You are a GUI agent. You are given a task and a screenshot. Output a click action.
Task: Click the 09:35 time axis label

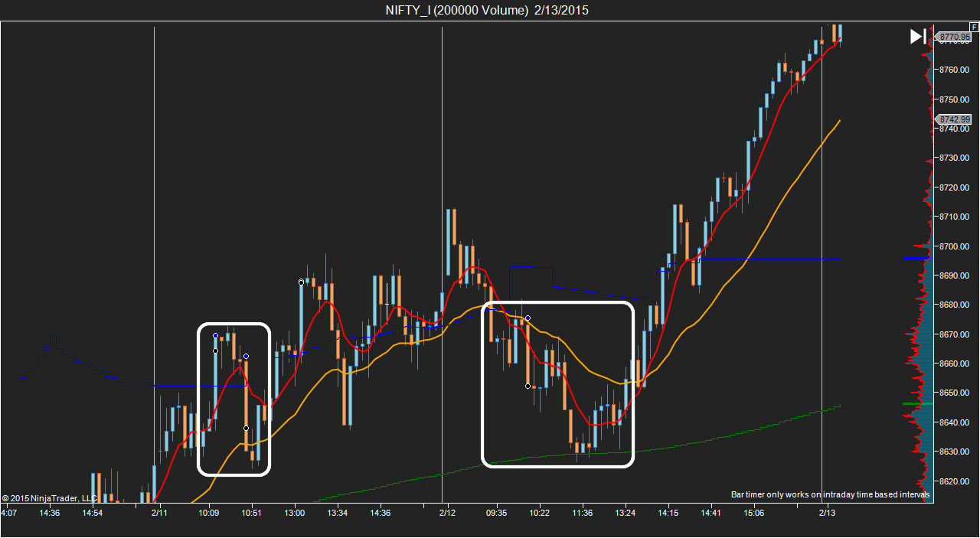(497, 513)
